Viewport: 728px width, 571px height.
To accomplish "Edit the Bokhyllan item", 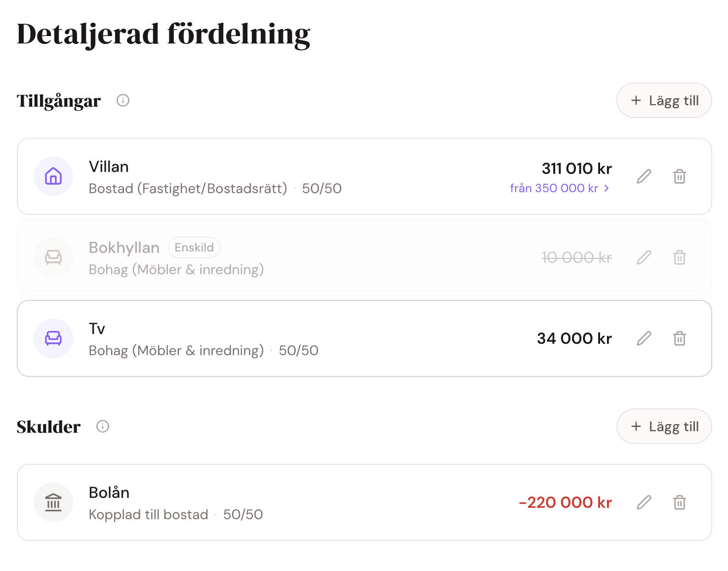I will coord(644,257).
